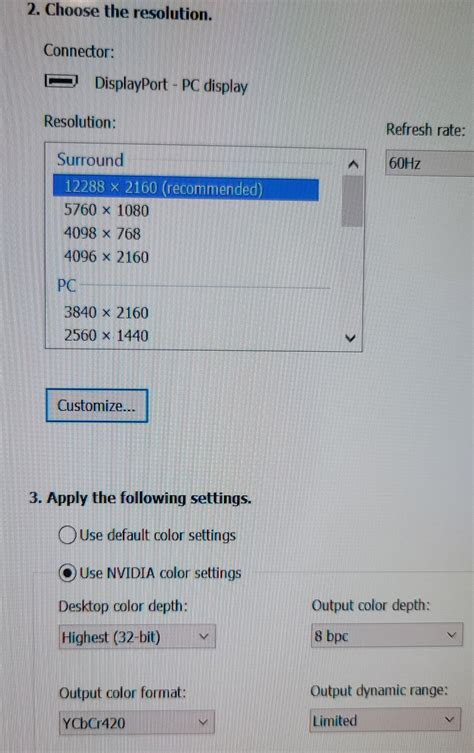Click the resolution list scrollbar thumb
The image size is (474, 753).
[352, 201]
